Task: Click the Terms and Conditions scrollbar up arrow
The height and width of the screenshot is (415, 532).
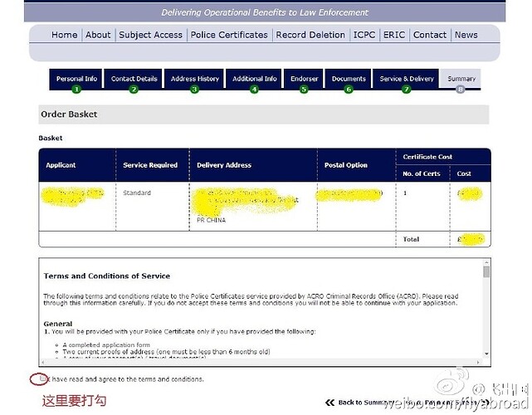Action: [x=486, y=264]
